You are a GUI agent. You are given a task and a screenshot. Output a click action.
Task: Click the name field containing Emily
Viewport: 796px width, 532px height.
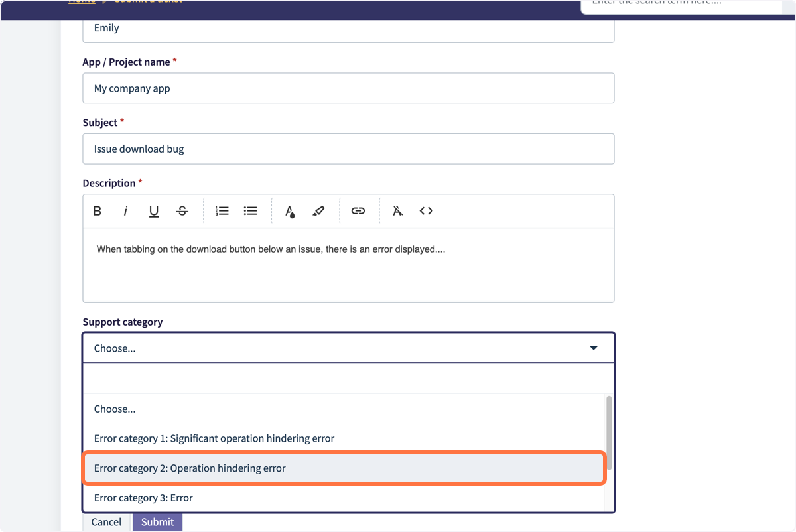tap(348, 29)
